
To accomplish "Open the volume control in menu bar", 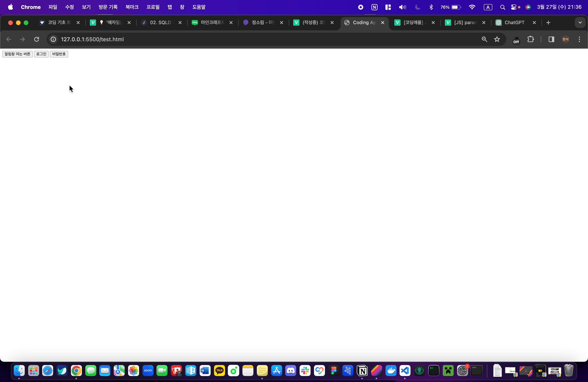I will [402, 7].
